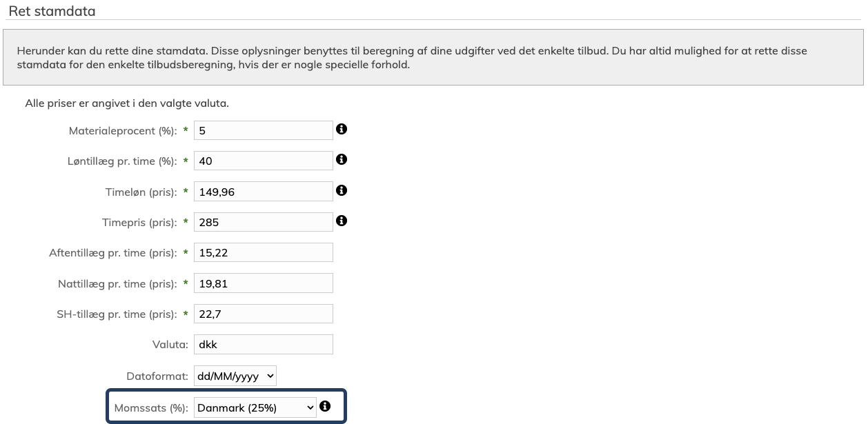Focus the Aftentillæg pr. time input
The height and width of the screenshot is (424, 868).
click(264, 252)
